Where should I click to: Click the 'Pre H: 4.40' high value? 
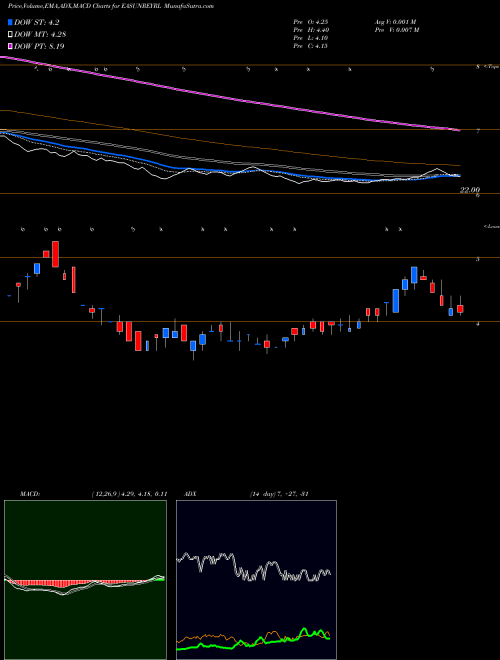(311, 30)
